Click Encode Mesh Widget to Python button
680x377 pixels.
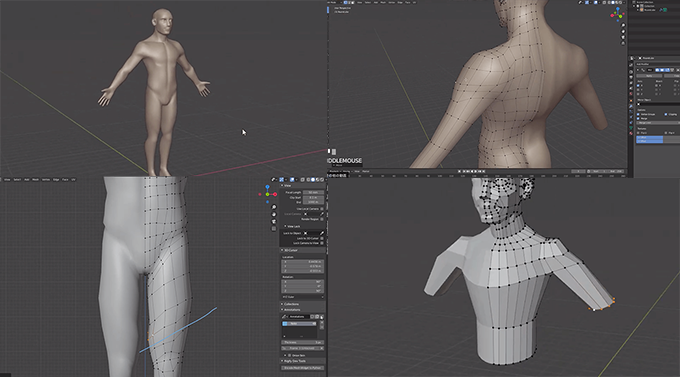303,368
